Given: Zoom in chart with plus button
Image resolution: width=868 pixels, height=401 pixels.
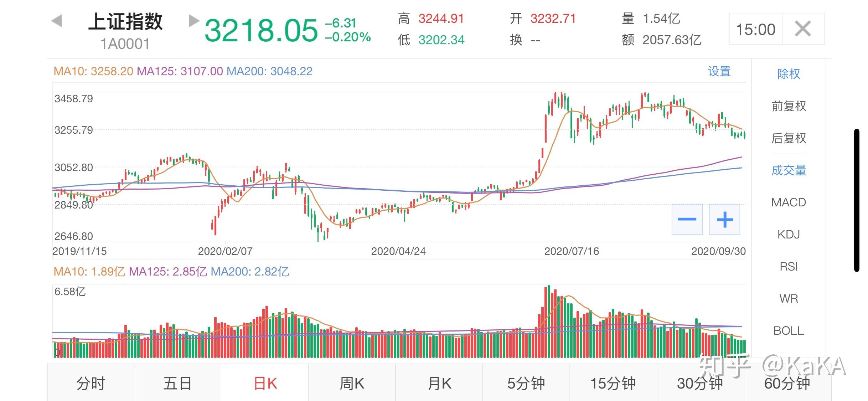Looking at the screenshot, I should [725, 219].
